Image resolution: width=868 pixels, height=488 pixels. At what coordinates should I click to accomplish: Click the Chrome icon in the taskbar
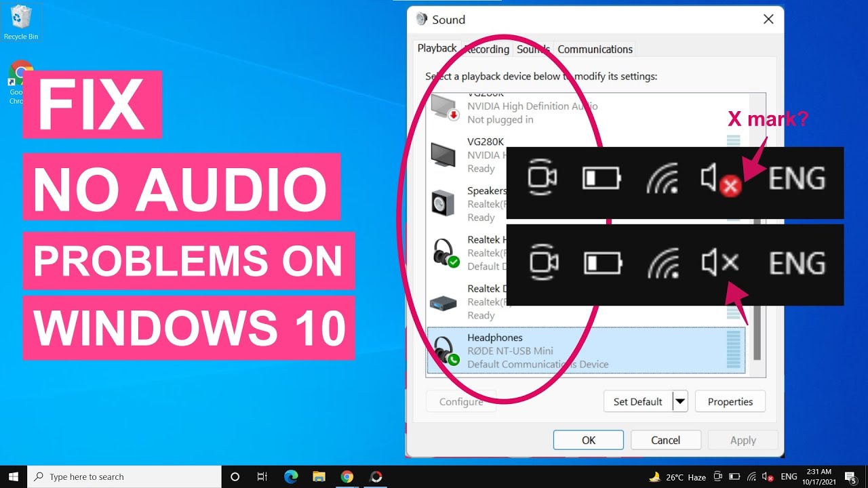(347, 476)
